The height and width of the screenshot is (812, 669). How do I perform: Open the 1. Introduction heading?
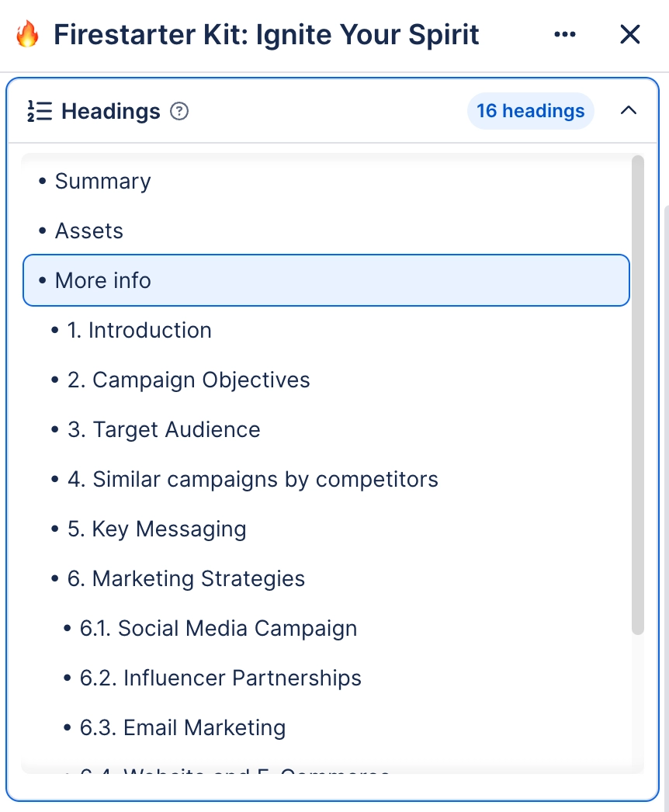140,330
